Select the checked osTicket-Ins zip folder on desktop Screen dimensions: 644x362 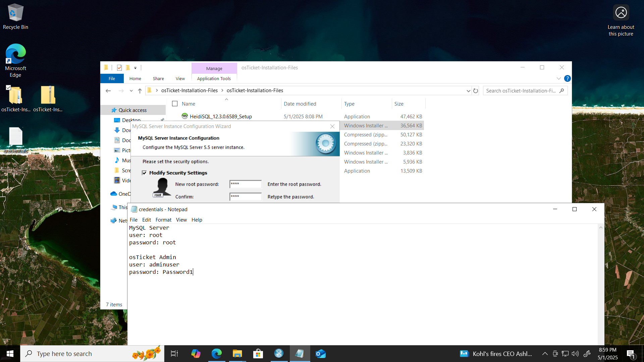[15, 99]
